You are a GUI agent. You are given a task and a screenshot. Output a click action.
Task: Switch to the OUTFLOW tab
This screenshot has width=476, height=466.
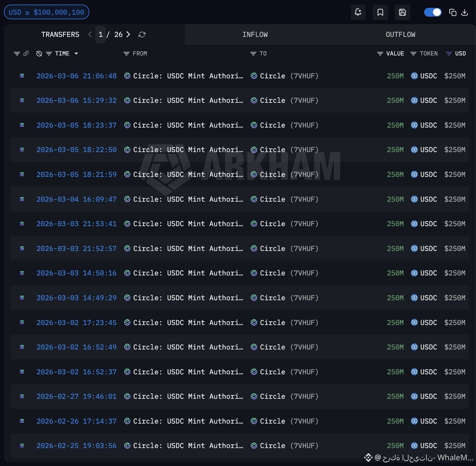pos(400,34)
